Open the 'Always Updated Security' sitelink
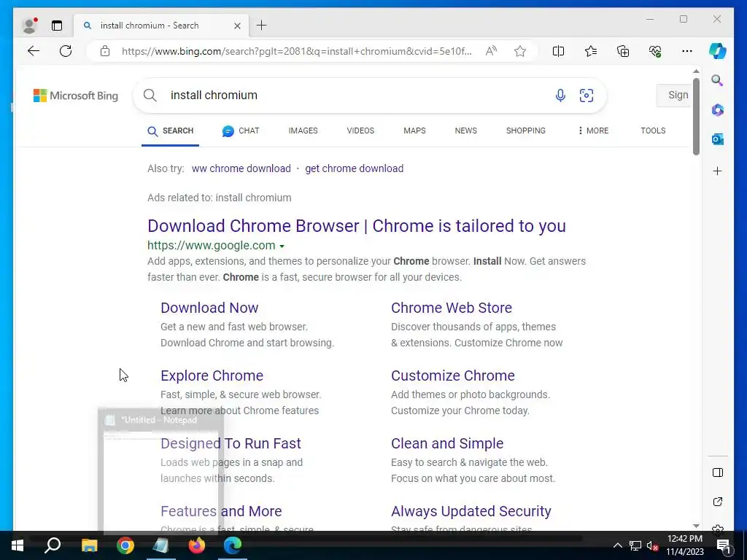The height and width of the screenshot is (560, 747). (x=471, y=511)
